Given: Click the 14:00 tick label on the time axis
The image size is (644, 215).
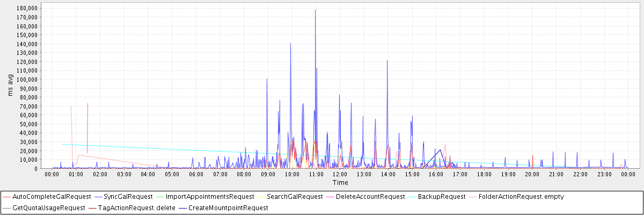Looking at the screenshot, I should [387, 174].
